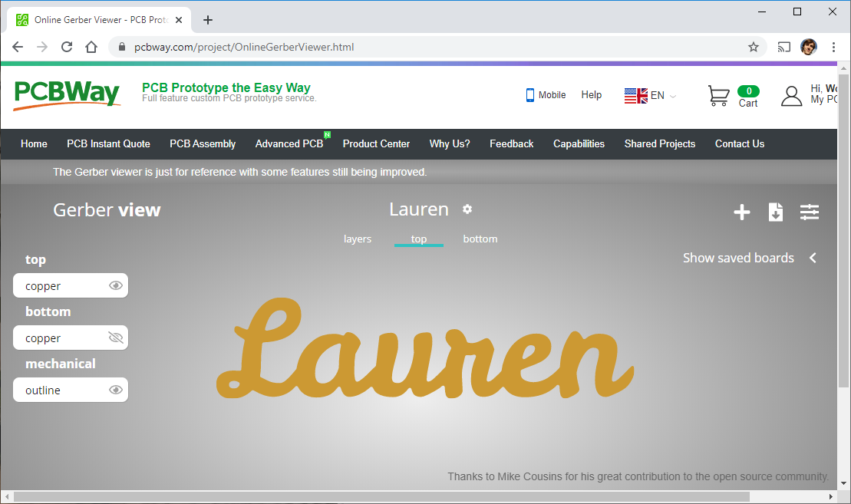The image size is (851, 504).
Task: Click the Help link
Action: pos(591,95)
